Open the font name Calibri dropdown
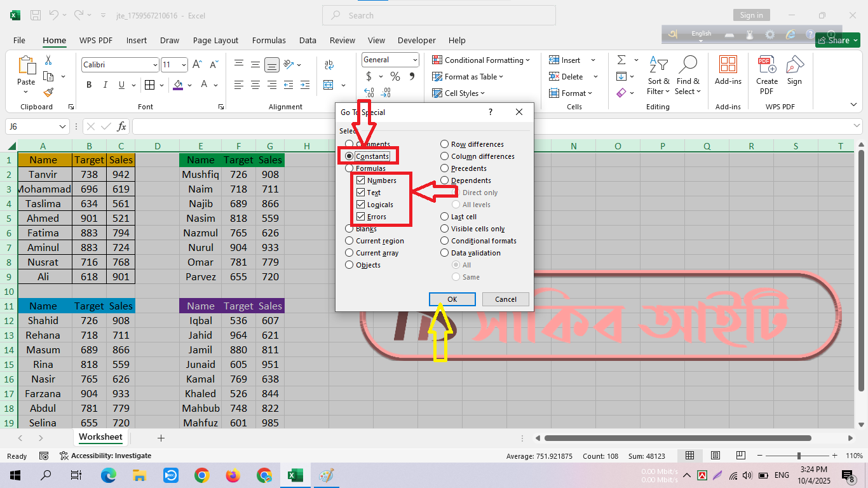Viewport: 868px width, 488px height. (x=155, y=65)
